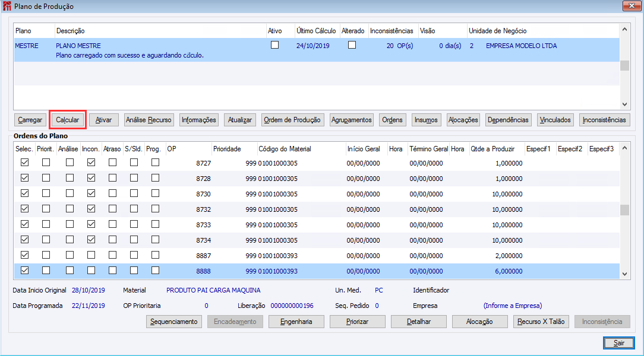
Task: Click (Informe a Empresa) text
Action: 513,306
